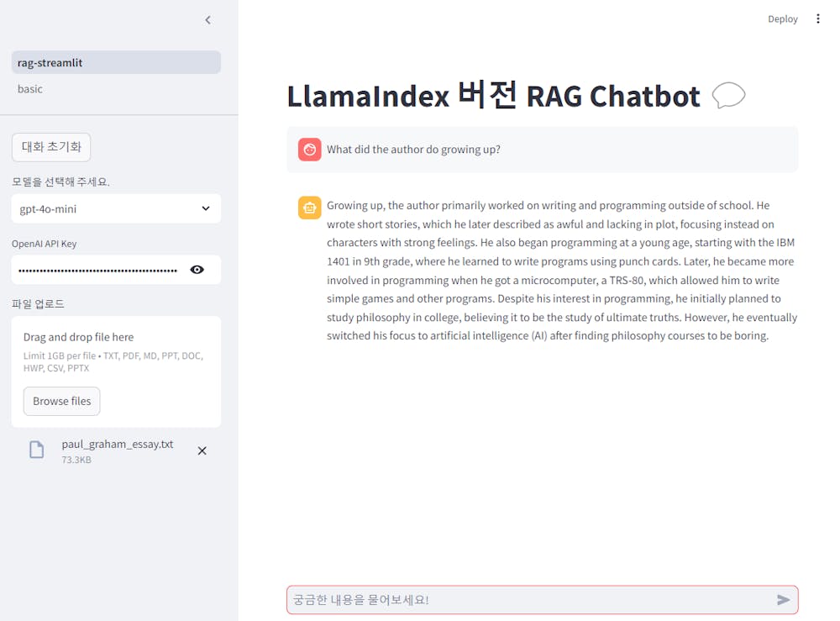Open the three-dot overflow menu at top right
Image resolution: width=840 pixels, height=621 pixels.
(x=818, y=18)
